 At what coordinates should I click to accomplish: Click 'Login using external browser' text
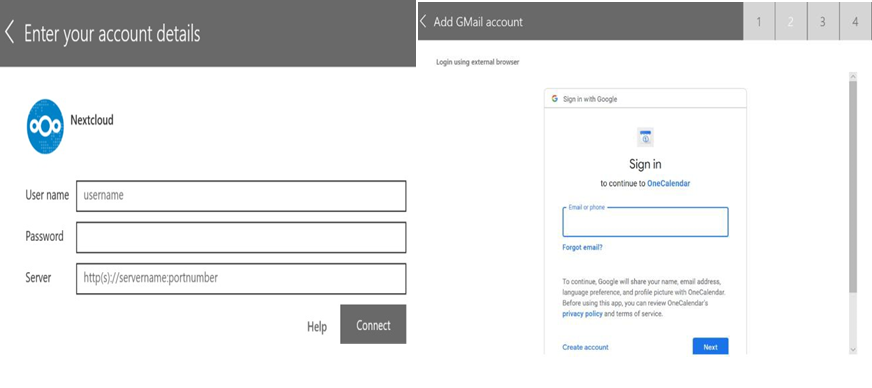point(478,62)
